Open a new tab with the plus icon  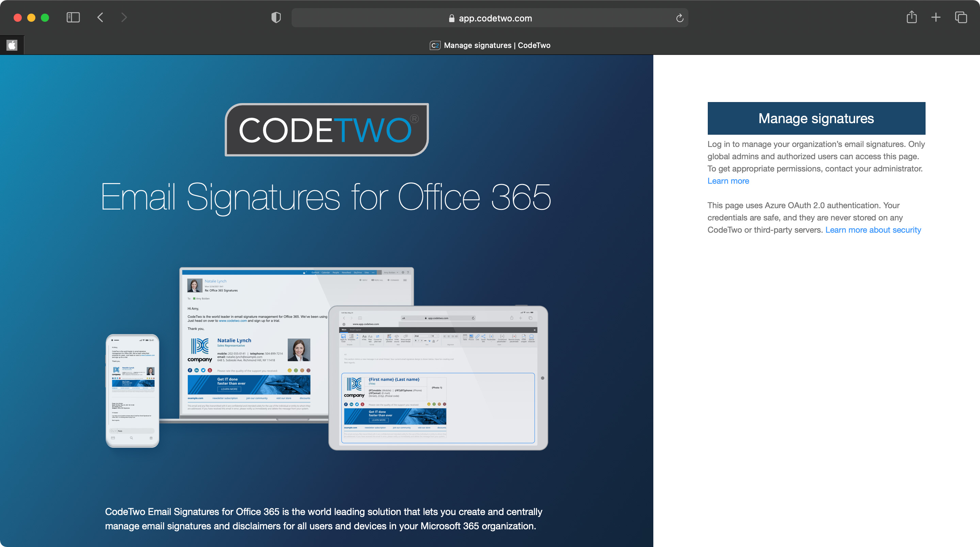(x=936, y=17)
